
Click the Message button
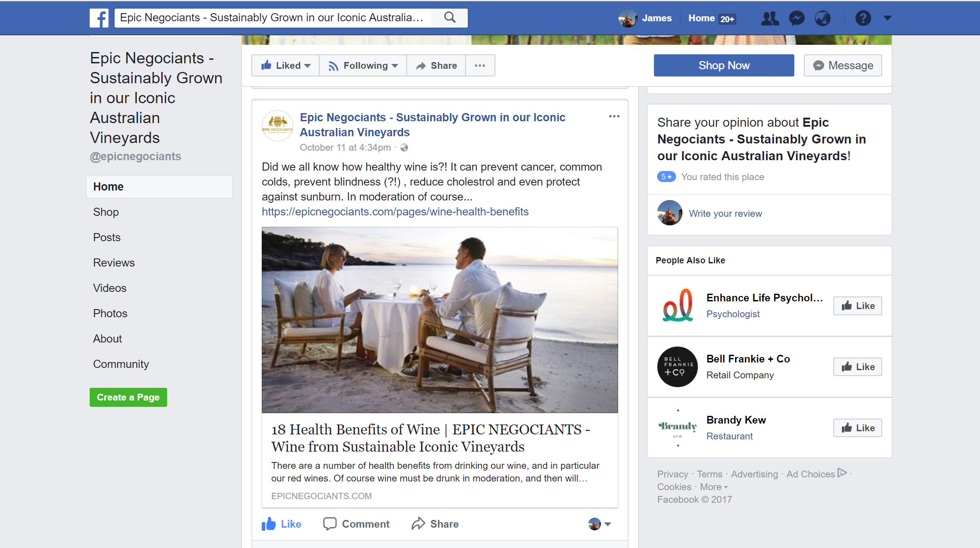[843, 65]
